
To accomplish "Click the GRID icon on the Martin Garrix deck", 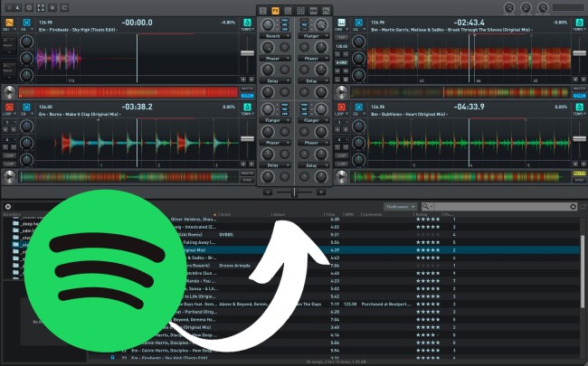I will [341, 23].
